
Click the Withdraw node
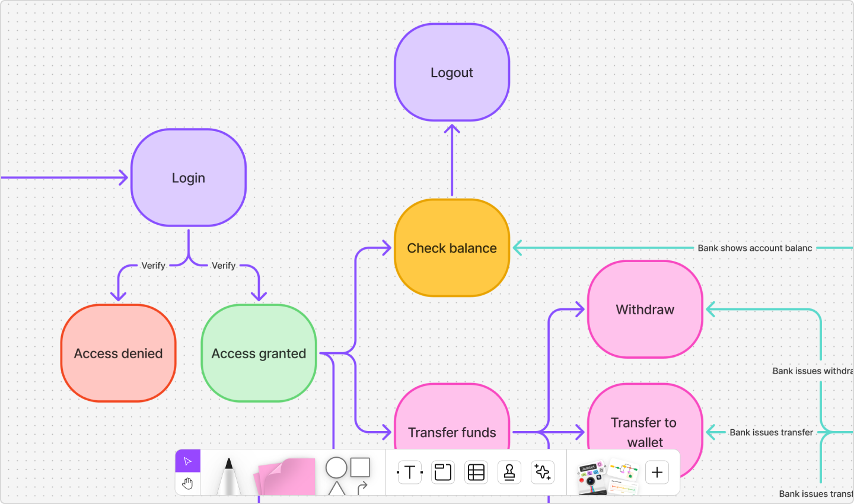644,309
